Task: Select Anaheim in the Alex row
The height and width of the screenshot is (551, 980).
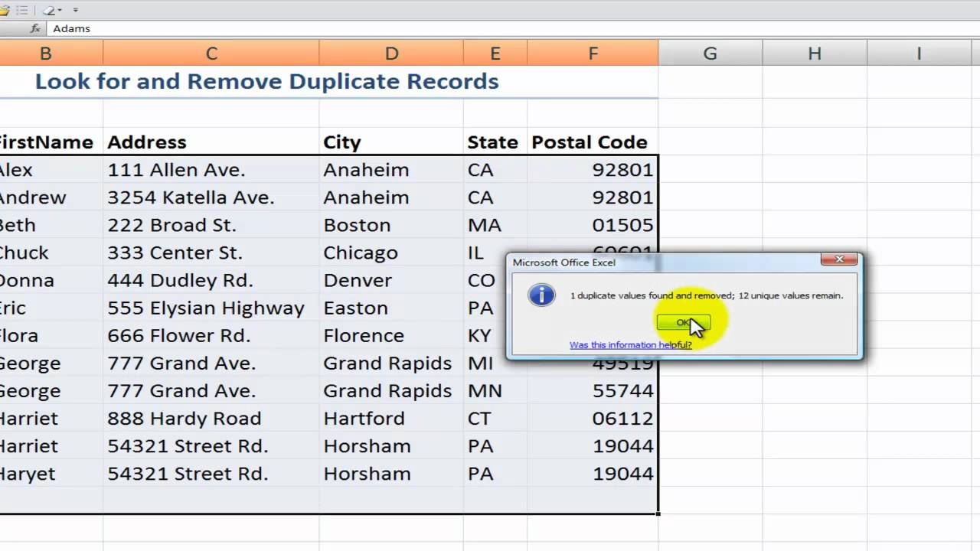Action: tap(391, 170)
